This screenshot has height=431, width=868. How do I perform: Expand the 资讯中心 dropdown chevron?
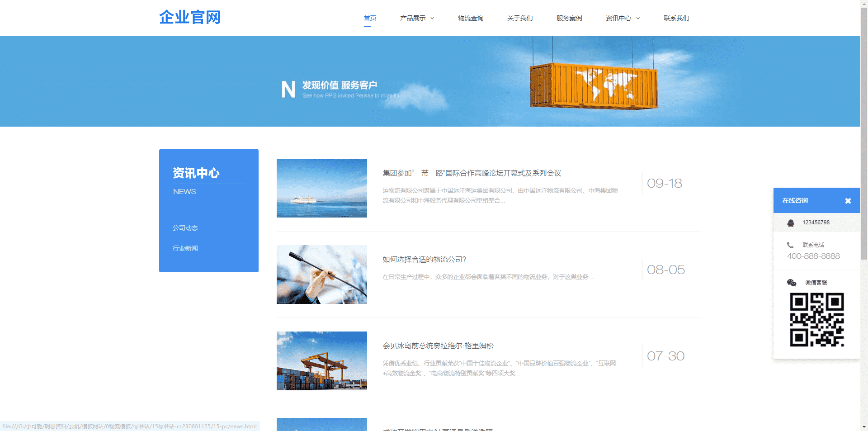pos(638,18)
